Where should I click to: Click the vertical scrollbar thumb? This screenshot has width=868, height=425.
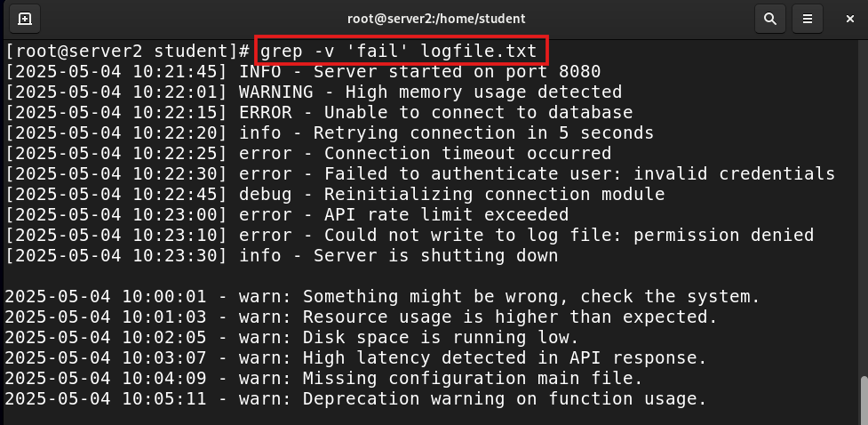click(x=864, y=400)
